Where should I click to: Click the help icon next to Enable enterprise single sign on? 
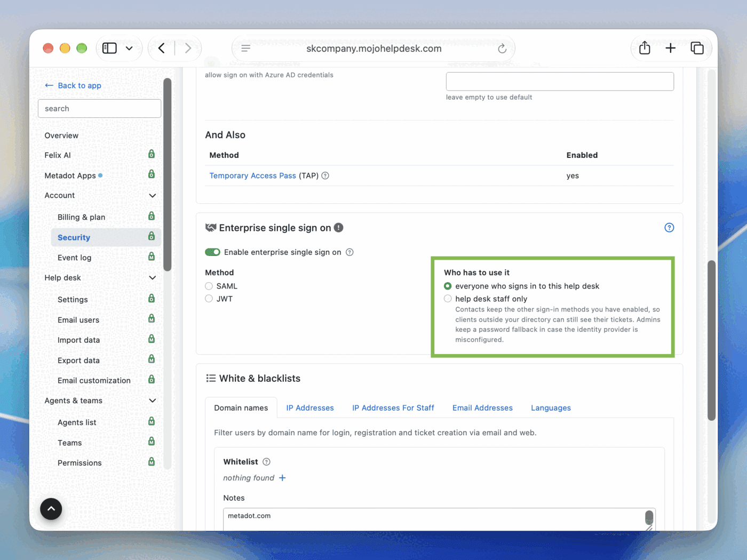(x=349, y=252)
